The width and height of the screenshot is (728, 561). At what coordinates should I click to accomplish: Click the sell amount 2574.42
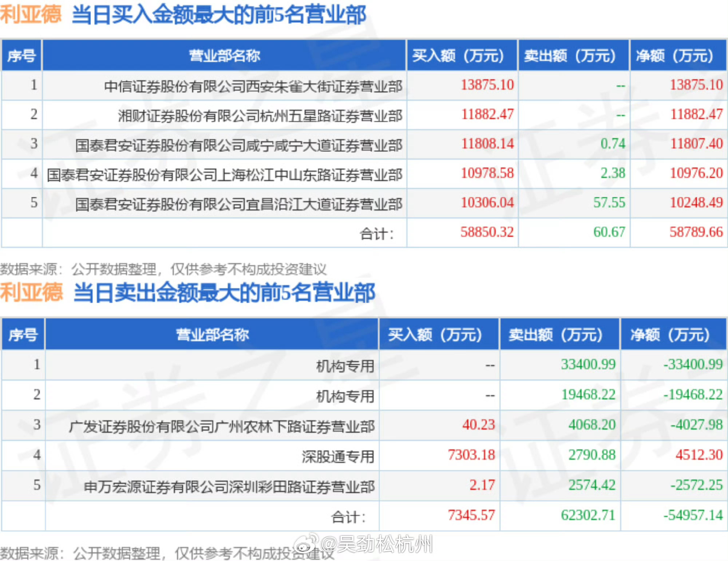click(592, 485)
